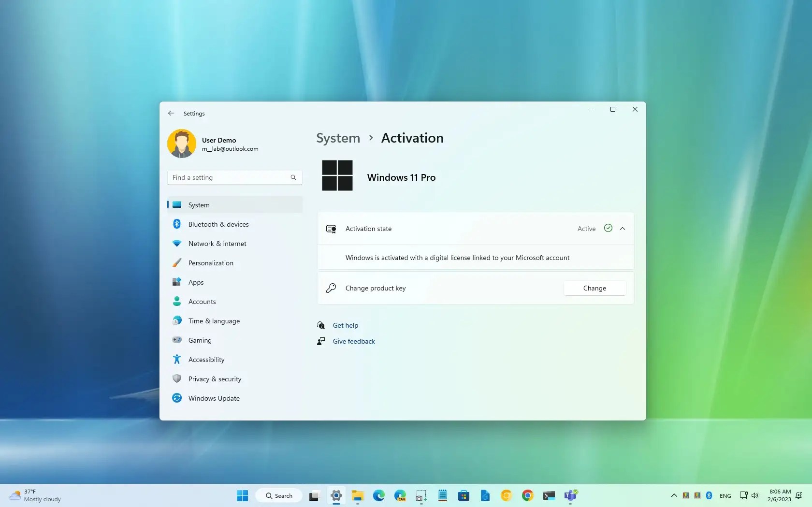The width and height of the screenshot is (812, 507).
Task: Open the Change product key icon
Action: [x=331, y=288]
